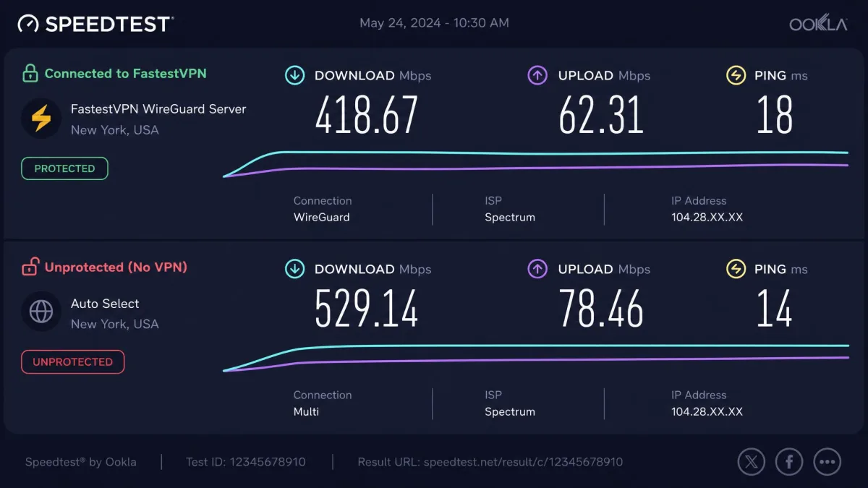Click the ping bolt icon in No VPN panel
This screenshot has width=868, height=488.
tap(736, 269)
